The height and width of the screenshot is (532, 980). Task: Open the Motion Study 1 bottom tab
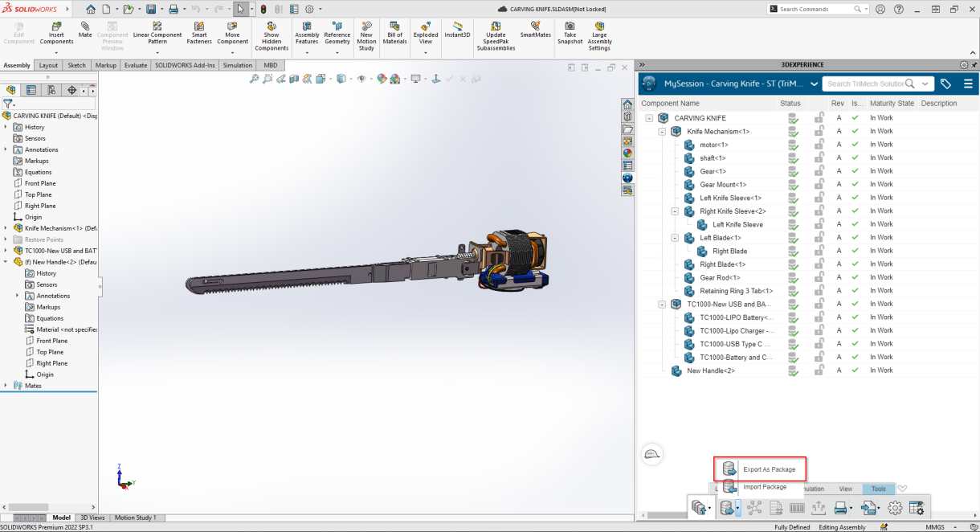pos(135,518)
